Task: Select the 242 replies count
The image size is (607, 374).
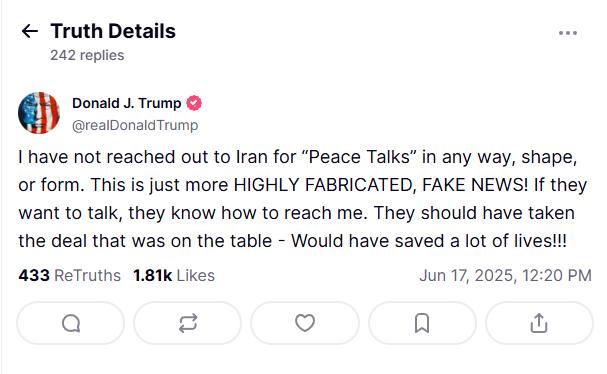Action: (x=87, y=55)
